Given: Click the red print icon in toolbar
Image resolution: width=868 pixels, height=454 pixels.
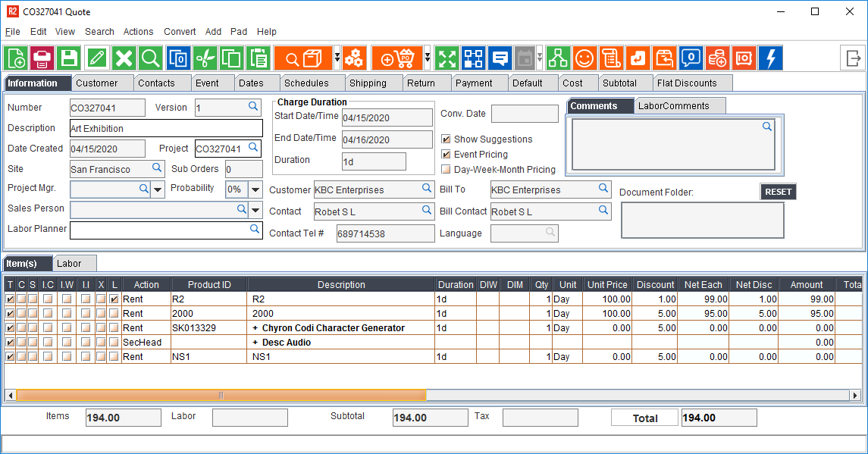Looking at the screenshot, I should point(42,58).
